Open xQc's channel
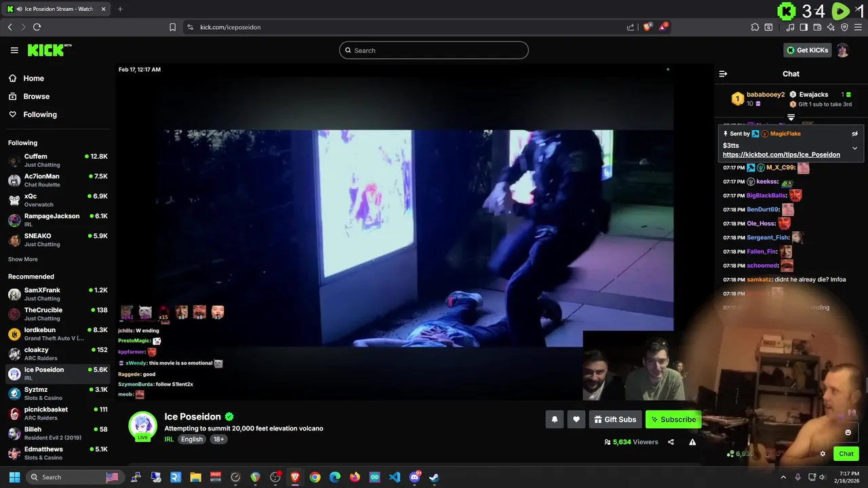The height and width of the screenshot is (488, 868). 58,200
